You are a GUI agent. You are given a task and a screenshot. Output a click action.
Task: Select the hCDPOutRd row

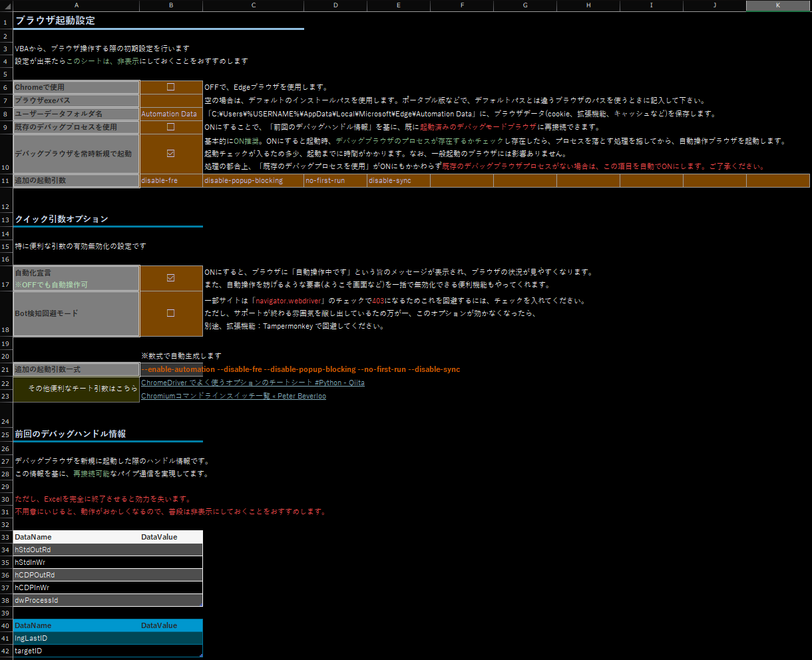108,575
